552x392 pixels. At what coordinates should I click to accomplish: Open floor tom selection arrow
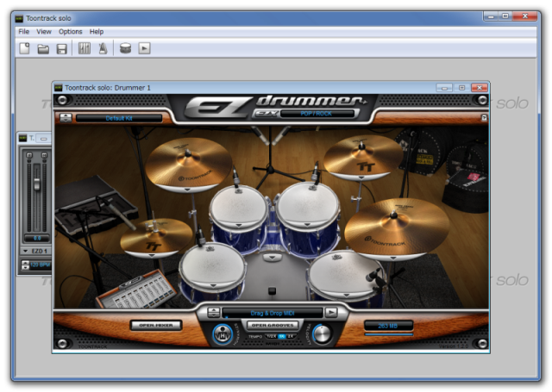coord(347,296)
